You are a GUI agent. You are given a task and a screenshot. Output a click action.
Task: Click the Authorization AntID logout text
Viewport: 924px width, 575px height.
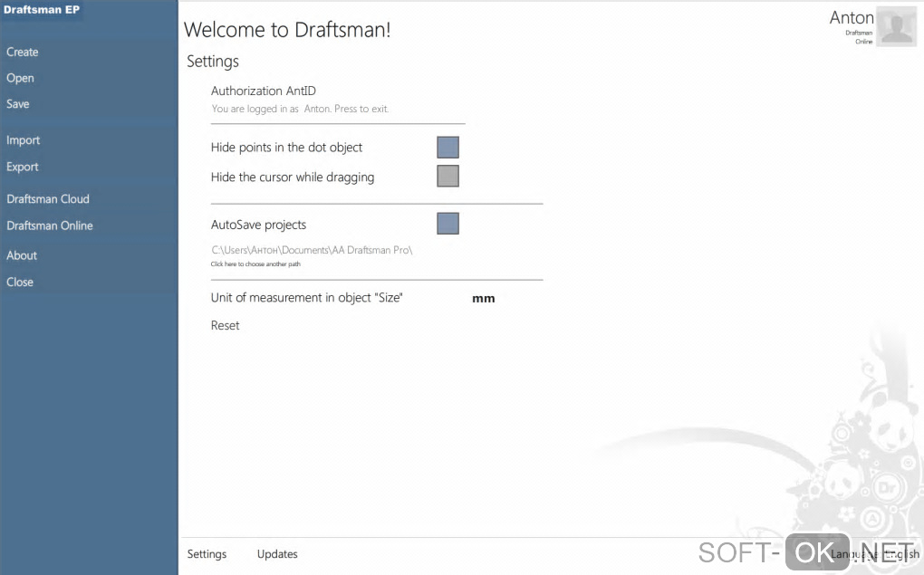pyautogui.click(x=300, y=109)
